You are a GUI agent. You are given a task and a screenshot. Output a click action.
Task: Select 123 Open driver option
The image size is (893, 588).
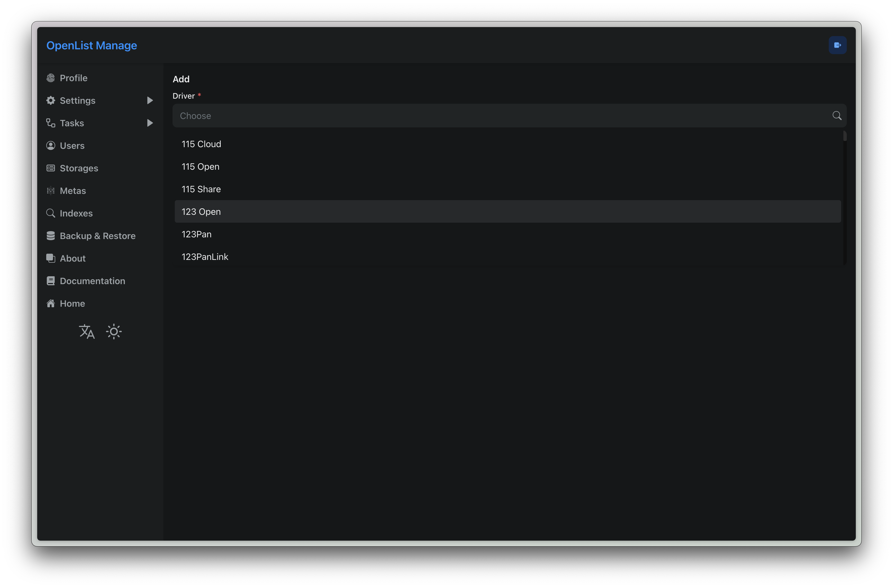[x=201, y=212]
